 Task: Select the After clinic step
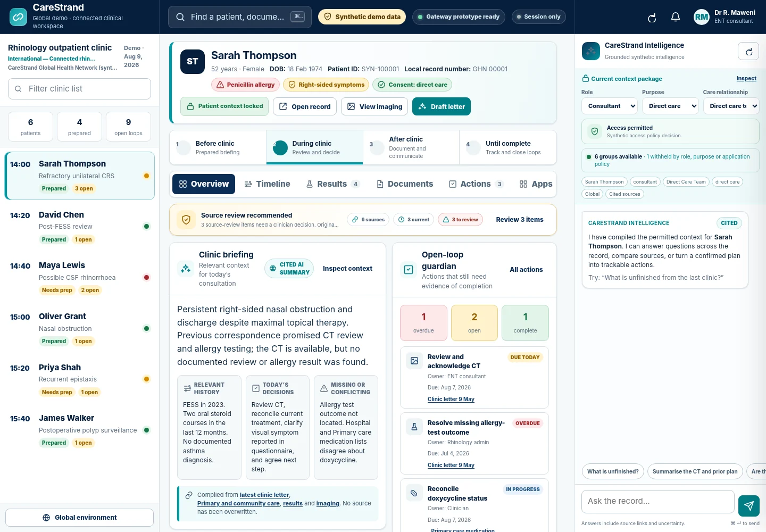pyautogui.click(x=411, y=147)
